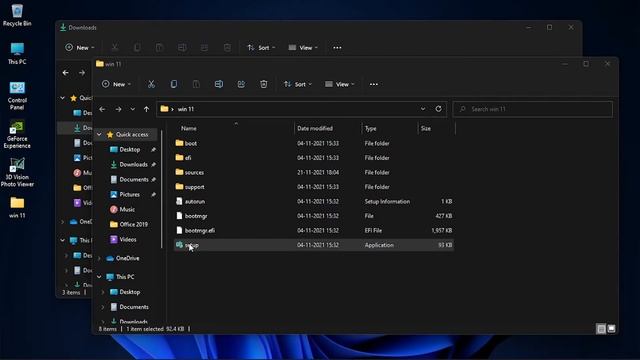Go up one folder level in win 11
The image size is (640, 360).
(146, 109)
